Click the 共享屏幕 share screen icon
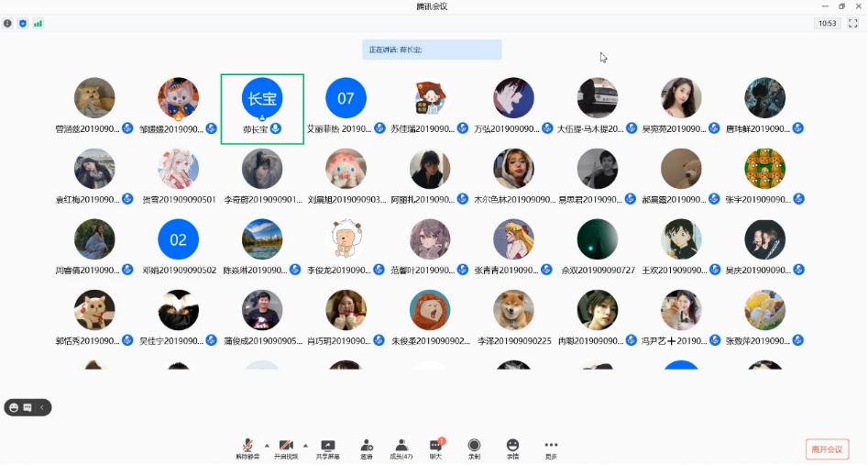Image resolution: width=868 pixels, height=465 pixels. pos(327,447)
